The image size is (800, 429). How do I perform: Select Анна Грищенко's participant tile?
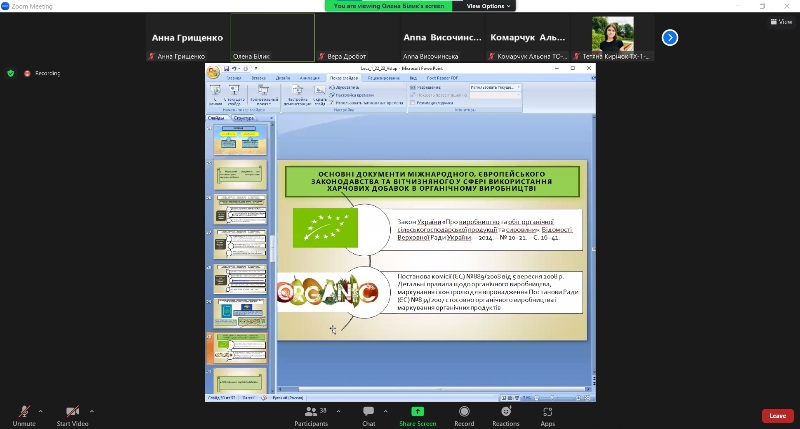(187, 37)
